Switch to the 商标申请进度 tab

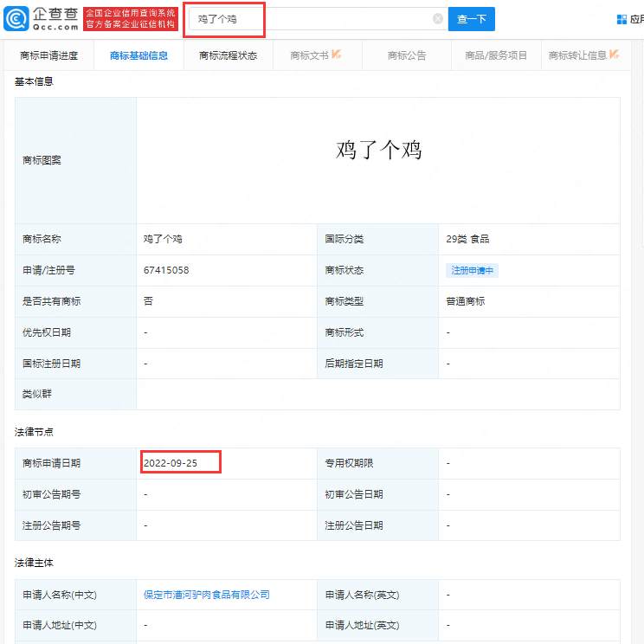[x=49, y=55]
